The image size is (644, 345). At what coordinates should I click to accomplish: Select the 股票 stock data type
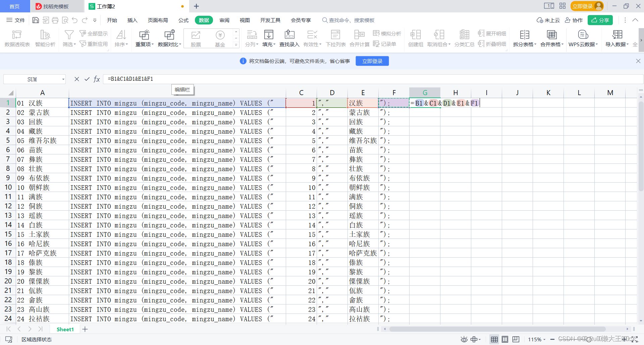(x=196, y=39)
